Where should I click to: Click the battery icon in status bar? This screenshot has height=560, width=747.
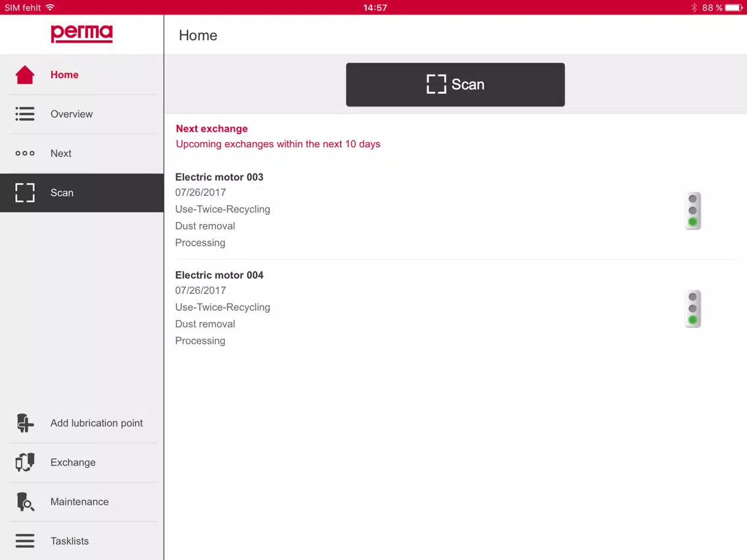pos(734,8)
